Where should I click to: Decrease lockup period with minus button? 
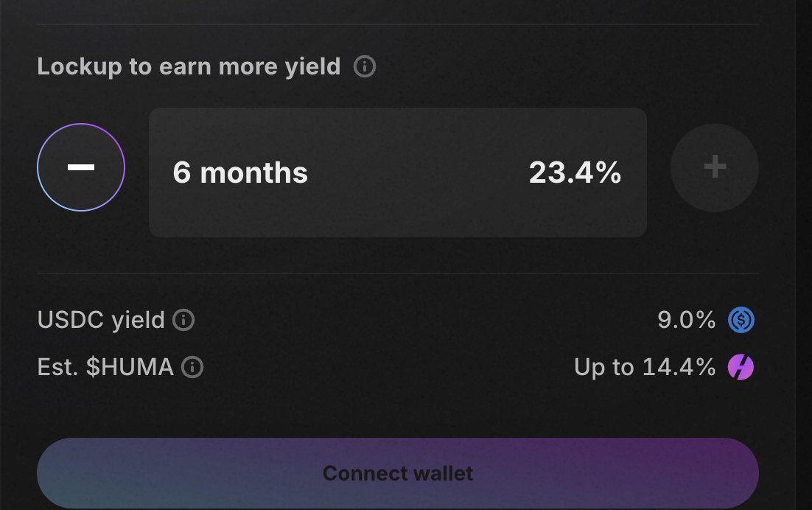[x=81, y=167]
